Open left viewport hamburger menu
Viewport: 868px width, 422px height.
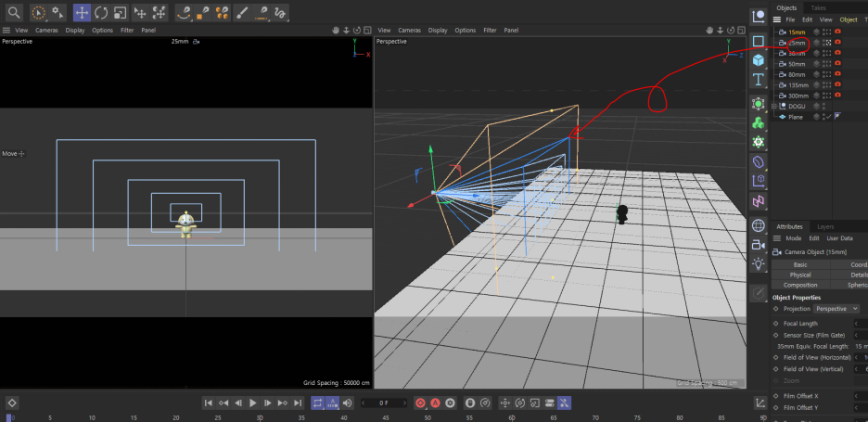pyautogui.click(x=6, y=30)
